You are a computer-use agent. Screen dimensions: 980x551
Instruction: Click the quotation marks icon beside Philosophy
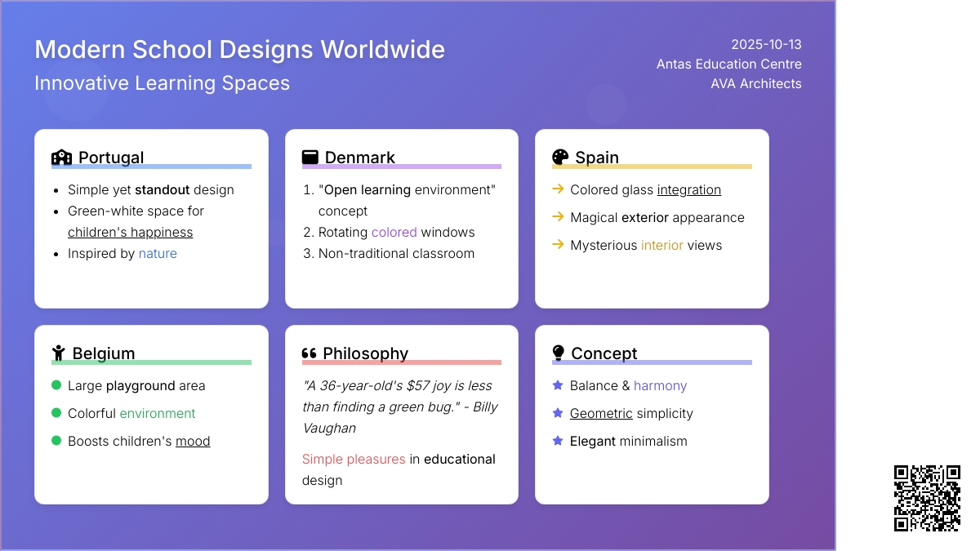[309, 353]
